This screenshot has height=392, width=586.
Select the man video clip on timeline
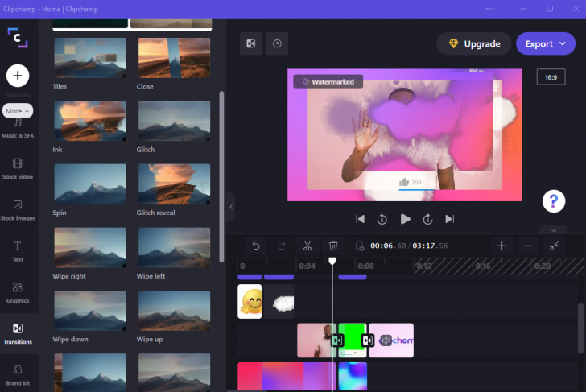(x=315, y=340)
